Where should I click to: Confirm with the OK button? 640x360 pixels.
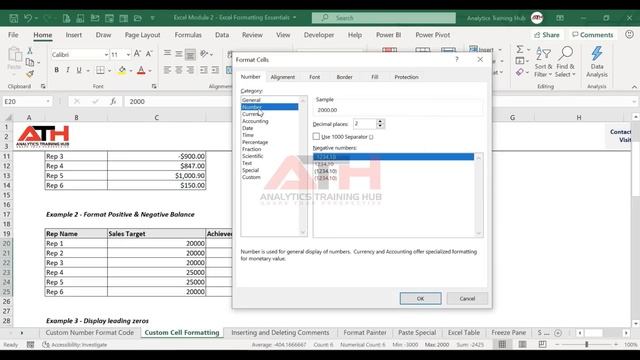coord(420,298)
